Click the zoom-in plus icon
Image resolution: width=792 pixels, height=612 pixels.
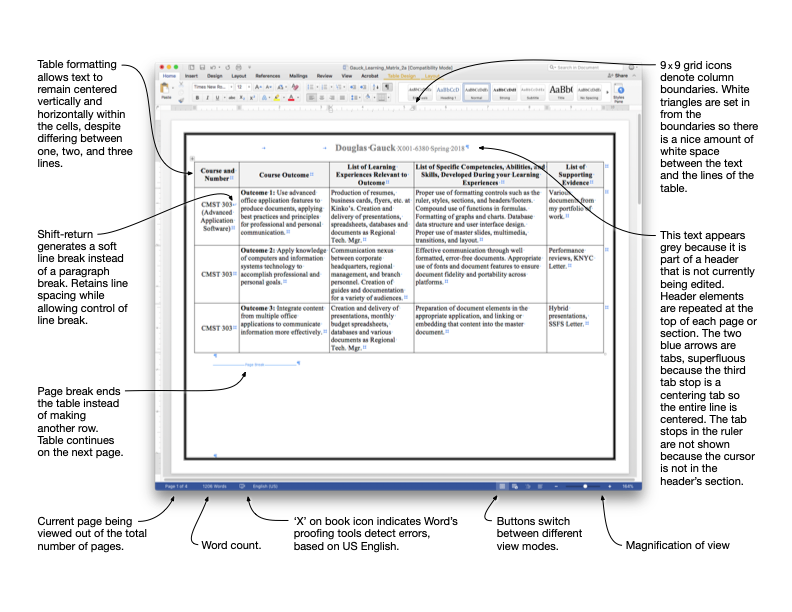point(609,485)
